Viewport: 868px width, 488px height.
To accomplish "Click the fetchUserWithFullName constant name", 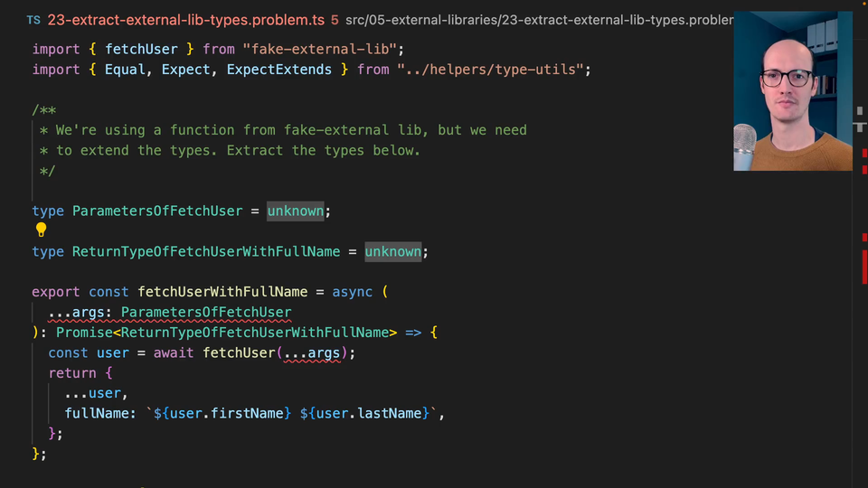I will pyautogui.click(x=222, y=292).
